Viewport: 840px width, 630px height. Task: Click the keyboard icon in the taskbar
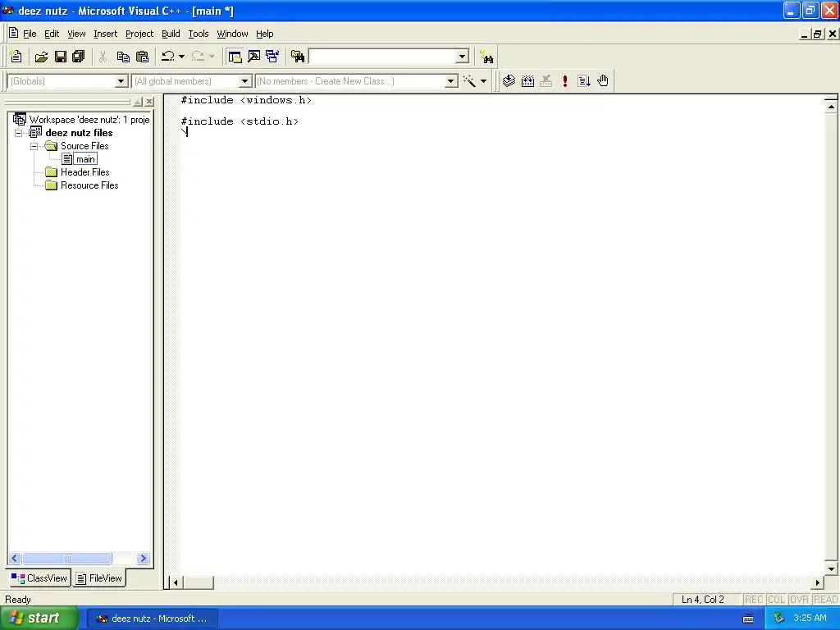point(748,619)
